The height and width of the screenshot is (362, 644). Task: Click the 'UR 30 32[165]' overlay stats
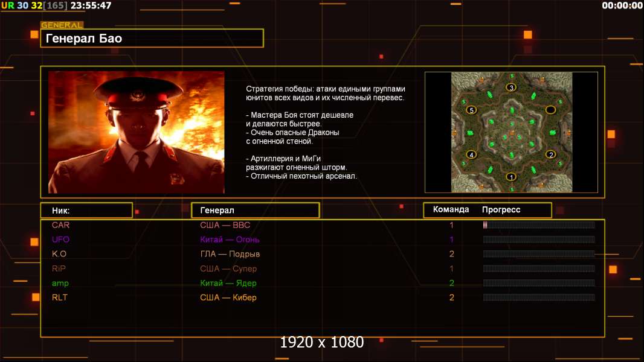click(x=34, y=6)
